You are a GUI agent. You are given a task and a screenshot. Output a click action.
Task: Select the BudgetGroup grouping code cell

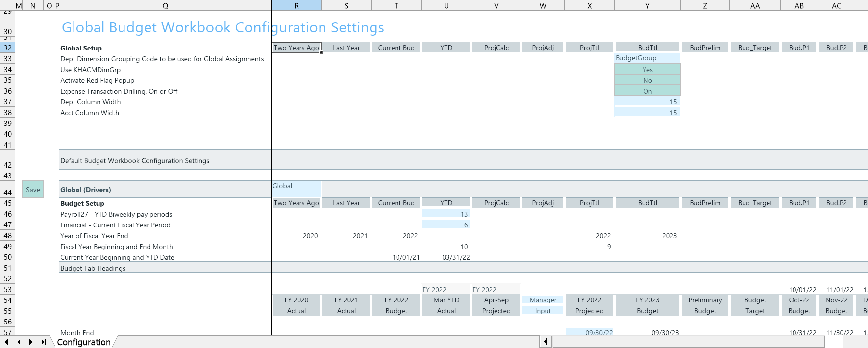tap(647, 58)
